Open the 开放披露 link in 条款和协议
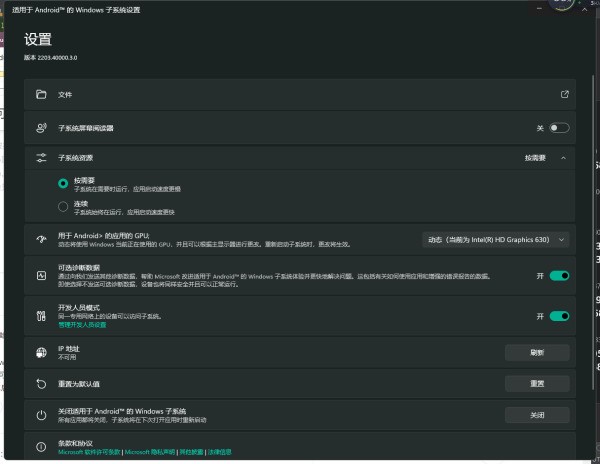Viewport: 600px width, 464px height. (x=191, y=452)
